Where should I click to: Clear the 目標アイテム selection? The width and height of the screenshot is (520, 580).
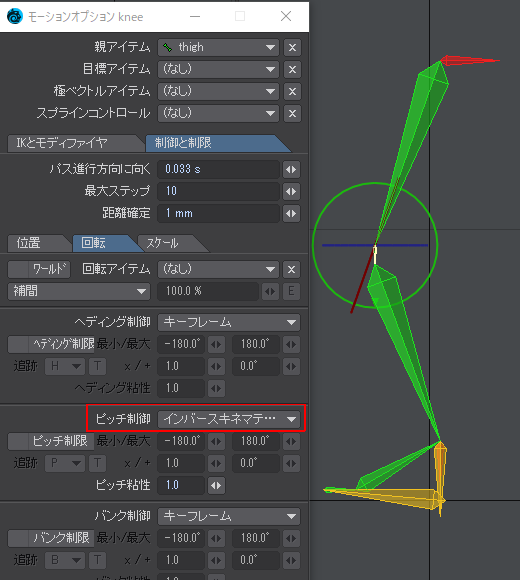pyautogui.click(x=292, y=70)
